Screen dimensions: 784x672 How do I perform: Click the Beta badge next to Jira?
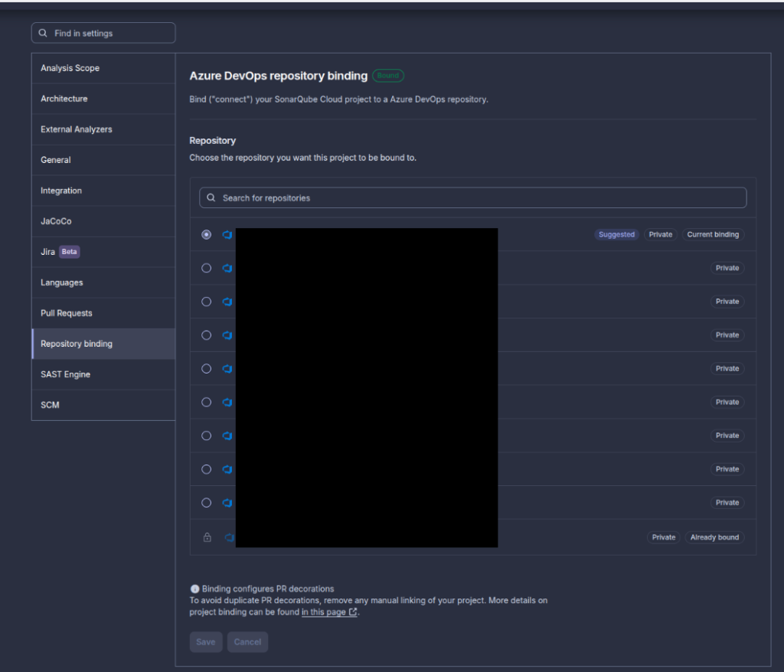[x=70, y=252]
